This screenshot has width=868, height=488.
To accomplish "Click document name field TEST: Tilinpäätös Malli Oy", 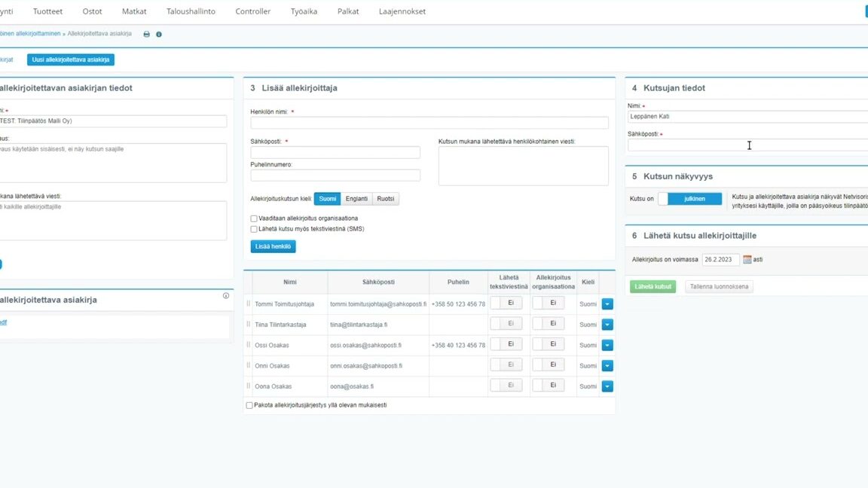I will pos(114,121).
